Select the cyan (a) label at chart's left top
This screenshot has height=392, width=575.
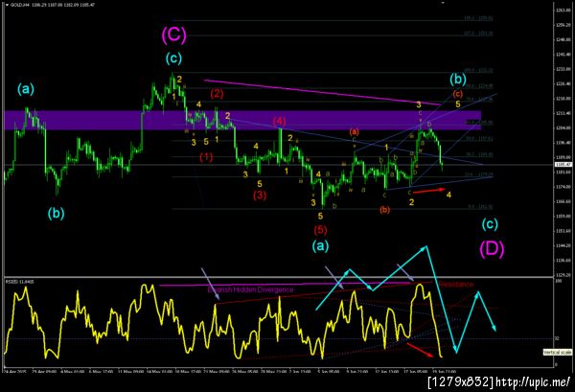coord(26,89)
